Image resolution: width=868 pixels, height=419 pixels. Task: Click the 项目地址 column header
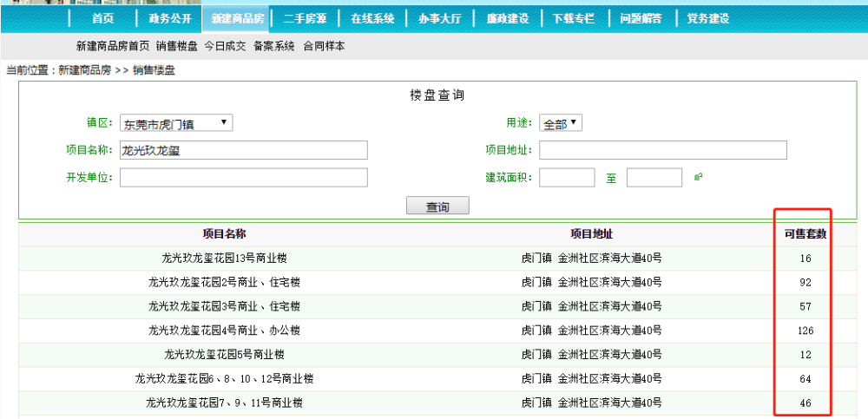[x=592, y=233]
